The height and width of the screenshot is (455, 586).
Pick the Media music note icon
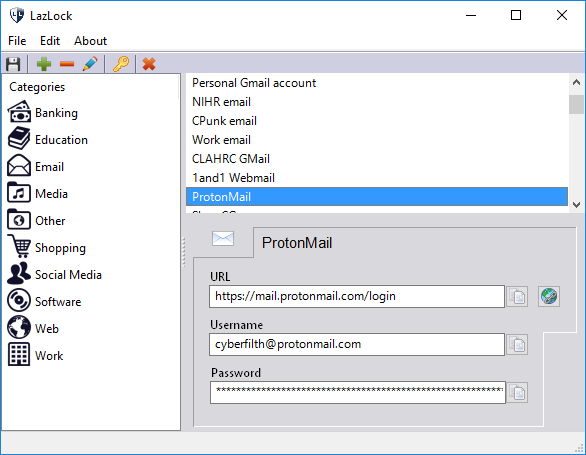pos(19,193)
